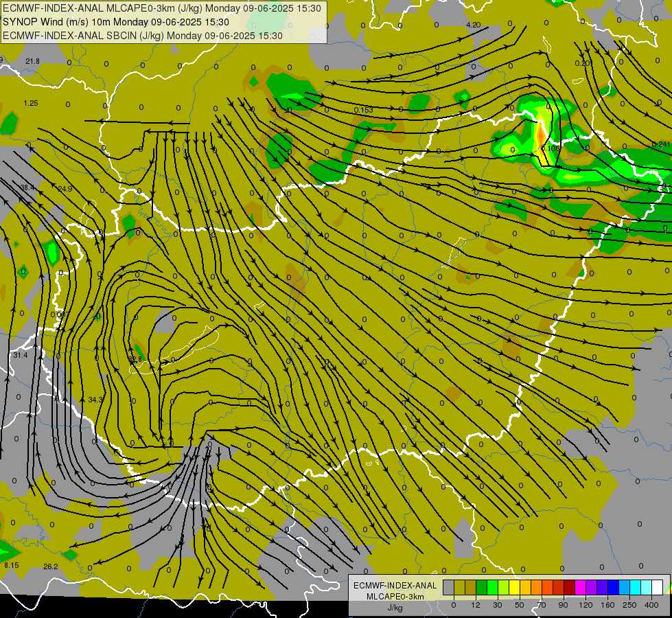
Task: Click the '70' legend scale value
Action: pyautogui.click(x=542, y=605)
